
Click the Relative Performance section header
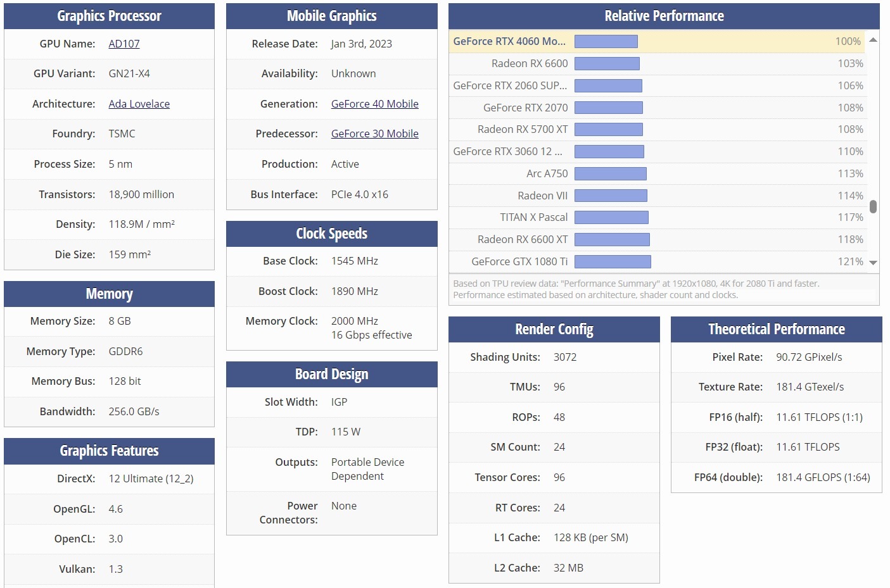point(664,16)
